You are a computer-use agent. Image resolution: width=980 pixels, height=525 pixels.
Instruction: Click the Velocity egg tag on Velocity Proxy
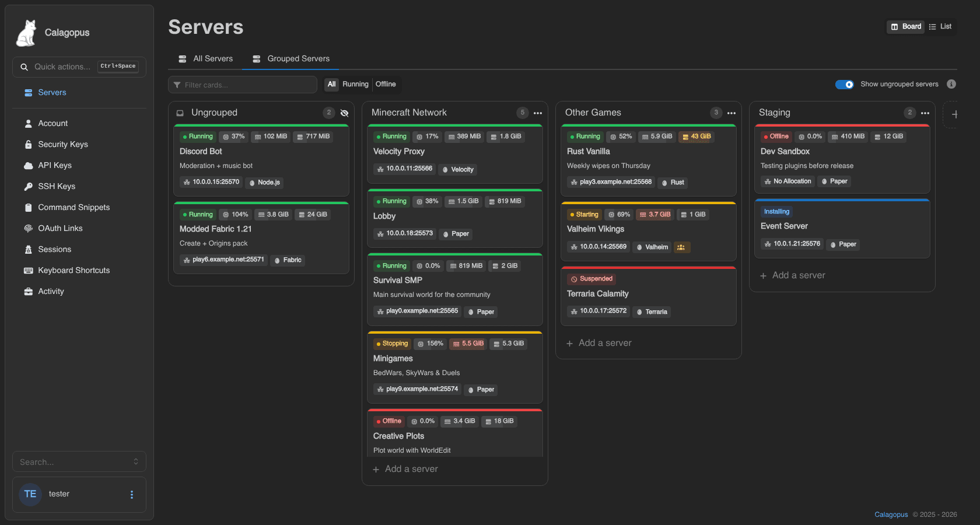[458, 170]
